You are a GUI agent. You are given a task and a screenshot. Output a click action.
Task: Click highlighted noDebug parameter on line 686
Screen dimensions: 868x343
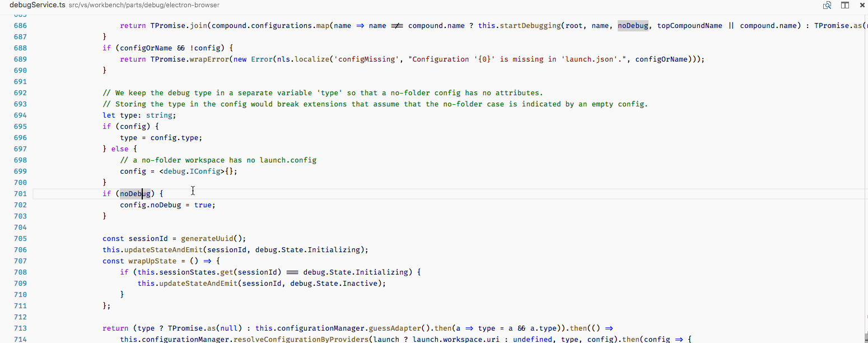point(633,26)
